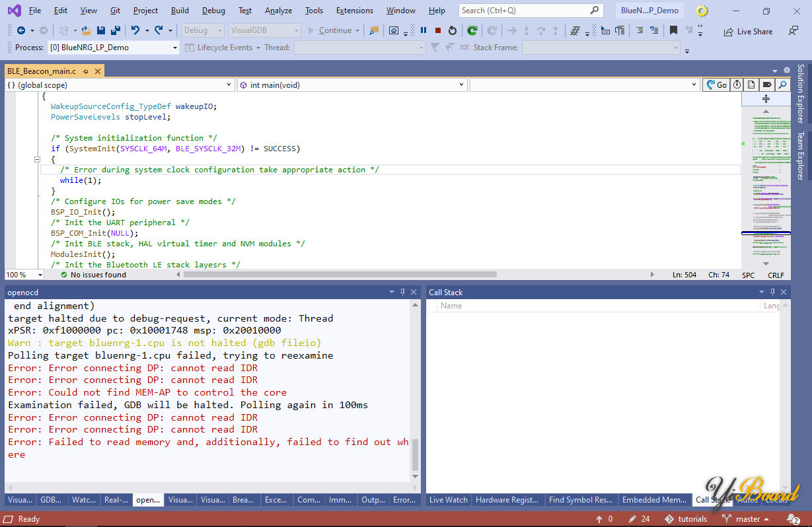Collapse the code block outline box
The width and height of the screenshot is (812, 527).
pyautogui.click(x=38, y=159)
